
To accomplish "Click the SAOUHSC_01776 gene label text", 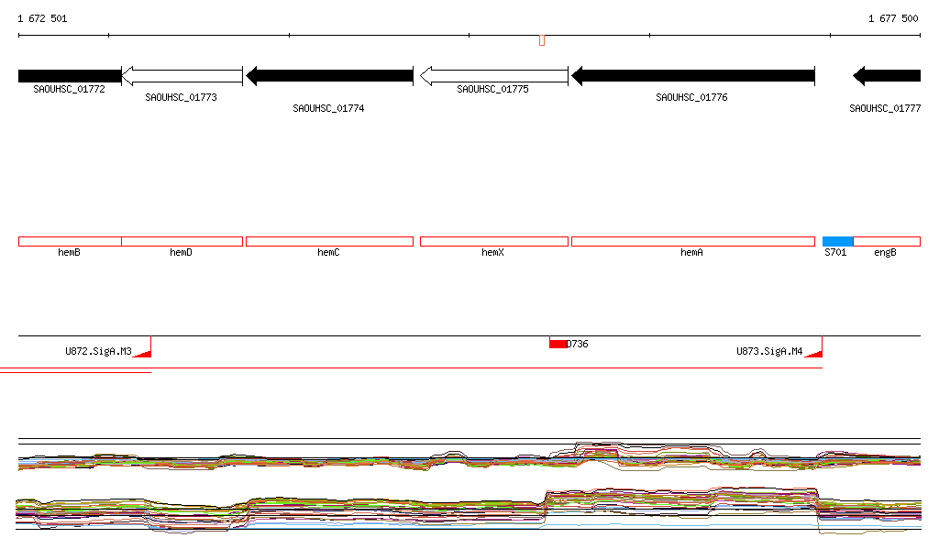I will [691, 97].
